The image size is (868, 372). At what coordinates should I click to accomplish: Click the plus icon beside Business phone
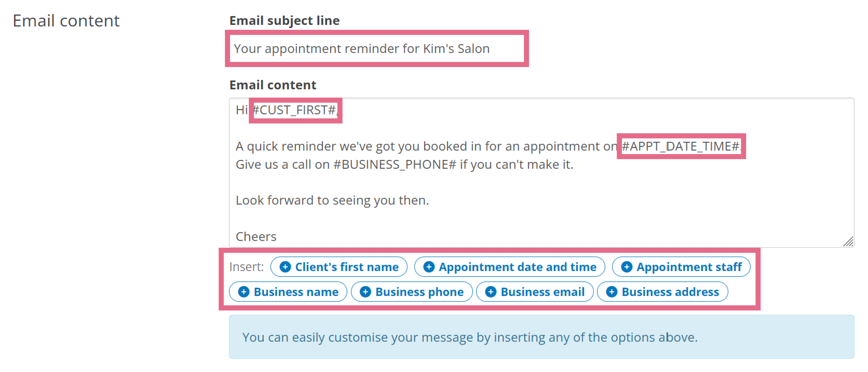pos(365,292)
